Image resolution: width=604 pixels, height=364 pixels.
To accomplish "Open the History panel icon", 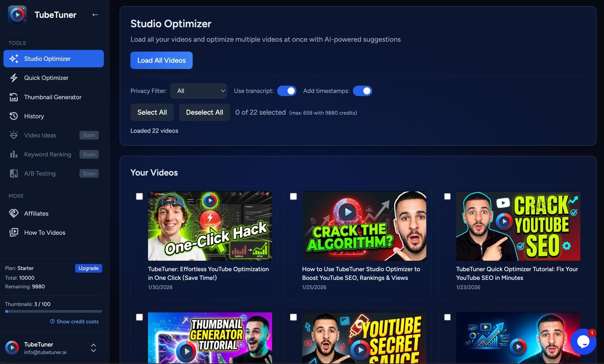I will (14, 116).
